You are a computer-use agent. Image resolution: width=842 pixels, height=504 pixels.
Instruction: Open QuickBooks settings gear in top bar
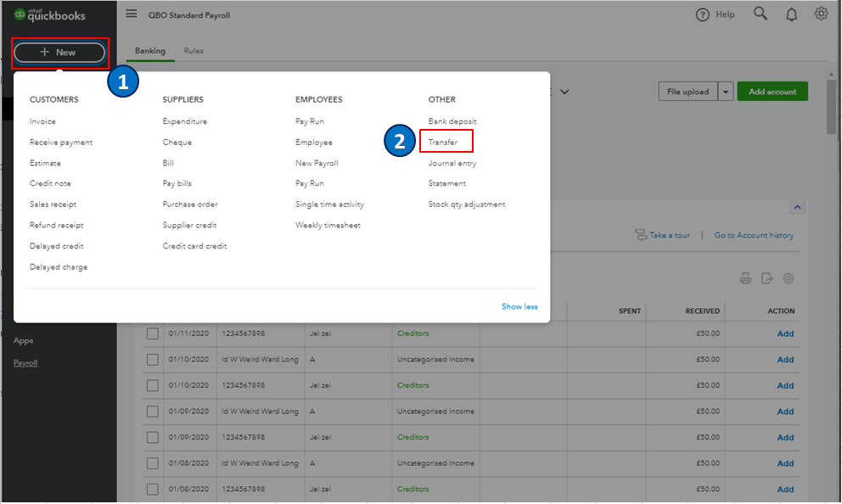tap(820, 14)
